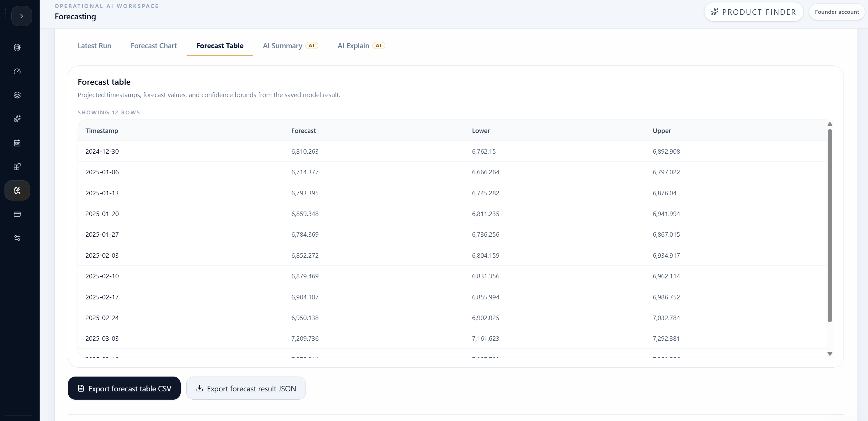
Task: Open the credit card billing icon in sidebar
Action: (17, 214)
